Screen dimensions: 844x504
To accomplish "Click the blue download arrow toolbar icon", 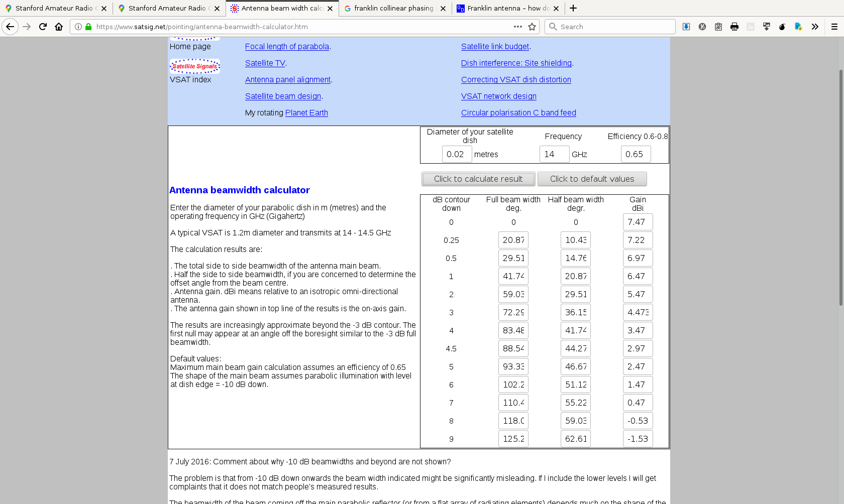I will click(x=686, y=27).
